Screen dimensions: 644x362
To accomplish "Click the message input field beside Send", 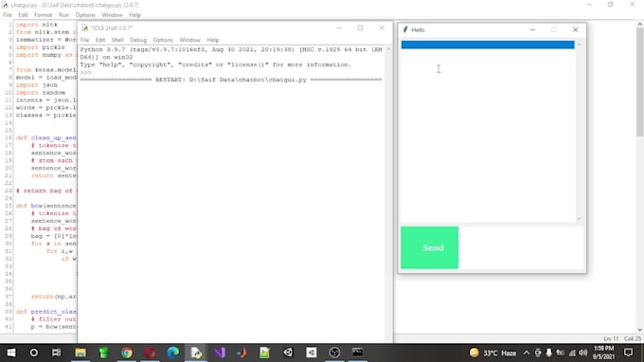I will [x=522, y=247].
